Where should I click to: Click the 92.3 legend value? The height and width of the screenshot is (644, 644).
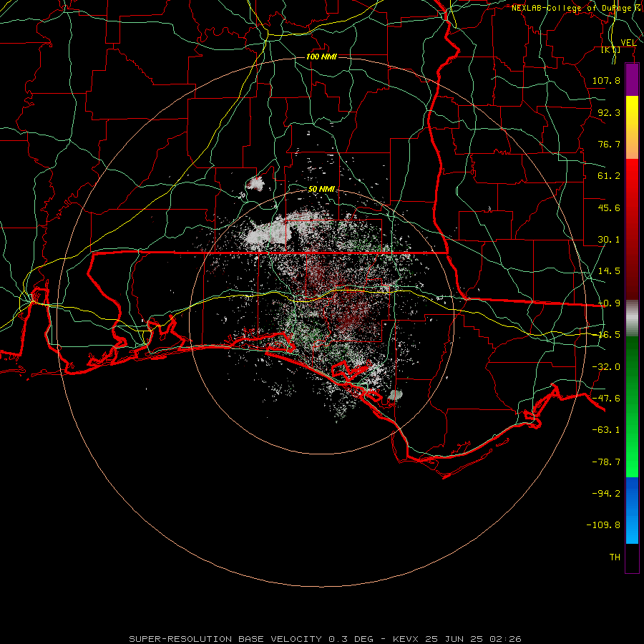[609, 112]
